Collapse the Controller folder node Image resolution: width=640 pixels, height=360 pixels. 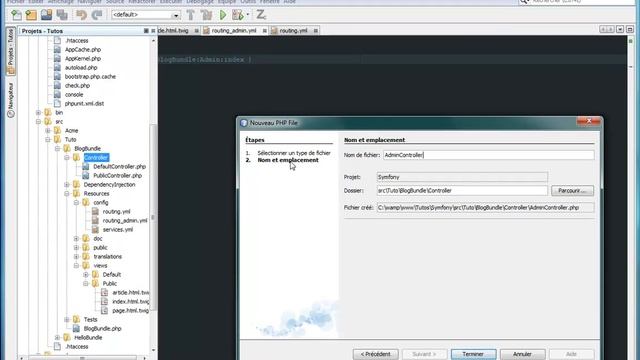pyautogui.click(x=67, y=158)
